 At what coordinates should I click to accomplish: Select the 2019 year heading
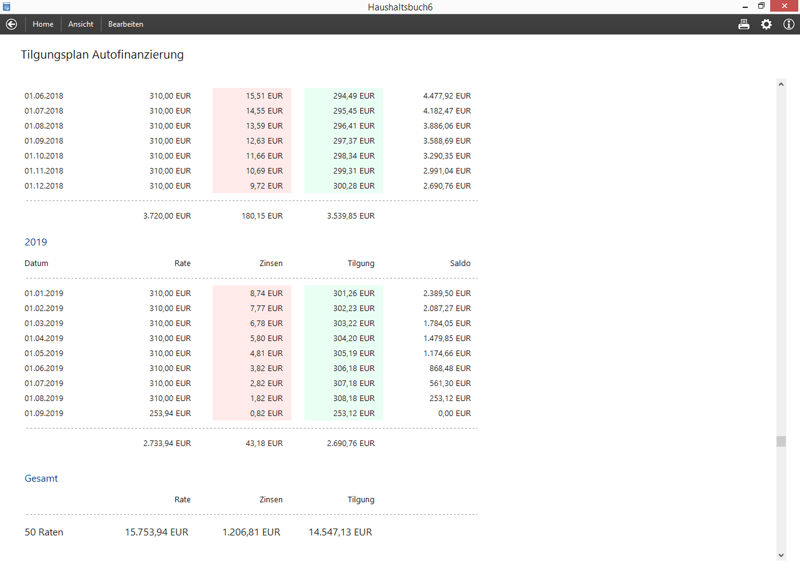click(36, 242)
